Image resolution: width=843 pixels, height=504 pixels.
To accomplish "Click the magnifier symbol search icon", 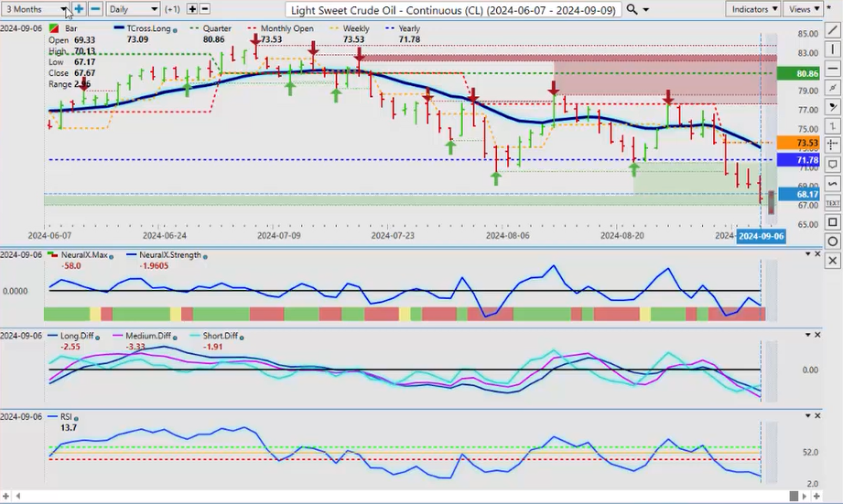I will (x=632, y=9).
